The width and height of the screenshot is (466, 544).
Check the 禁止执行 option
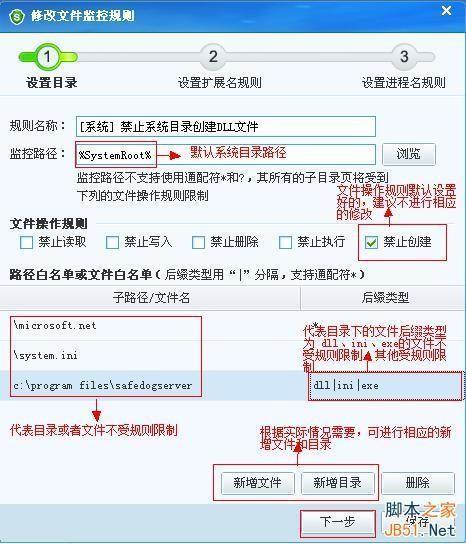point(285,243)
